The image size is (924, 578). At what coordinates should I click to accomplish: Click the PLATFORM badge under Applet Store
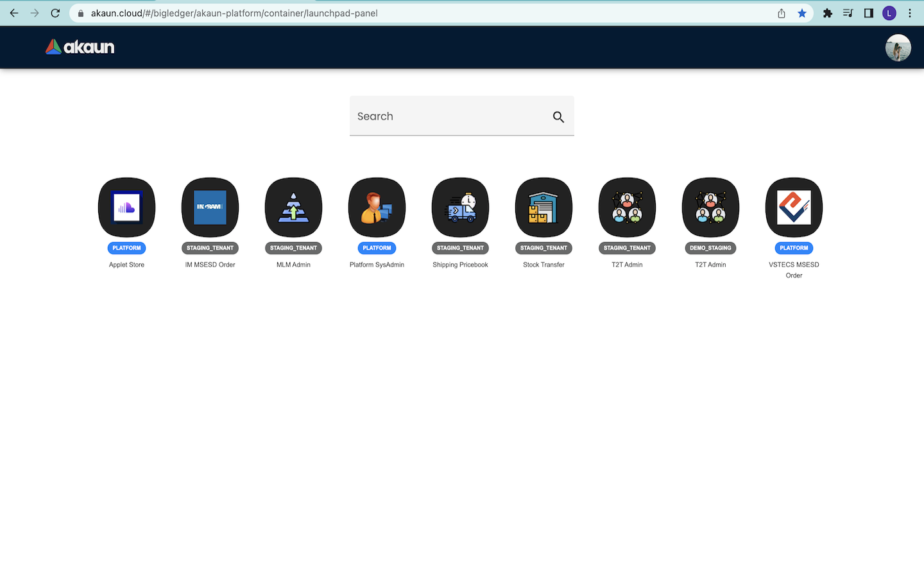126,248
